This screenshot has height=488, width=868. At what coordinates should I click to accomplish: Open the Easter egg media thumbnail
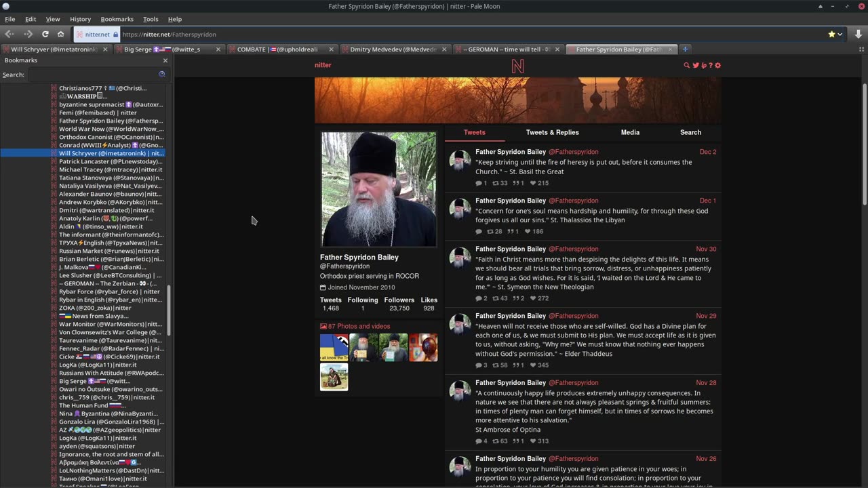423,348
